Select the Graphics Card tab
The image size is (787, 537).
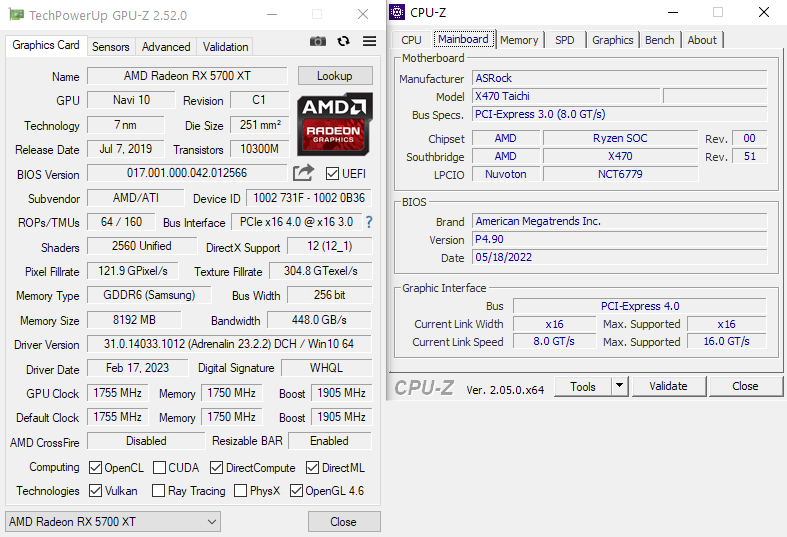[x=46, y=45]
